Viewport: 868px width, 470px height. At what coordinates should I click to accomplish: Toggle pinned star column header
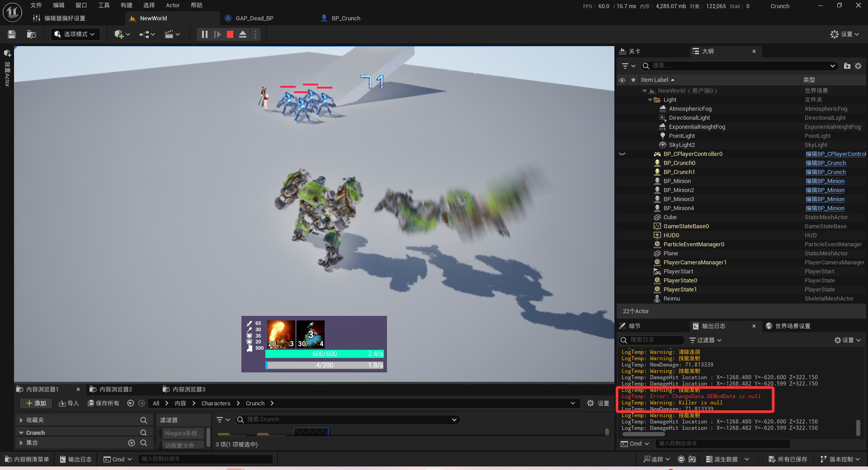(633, 80)
